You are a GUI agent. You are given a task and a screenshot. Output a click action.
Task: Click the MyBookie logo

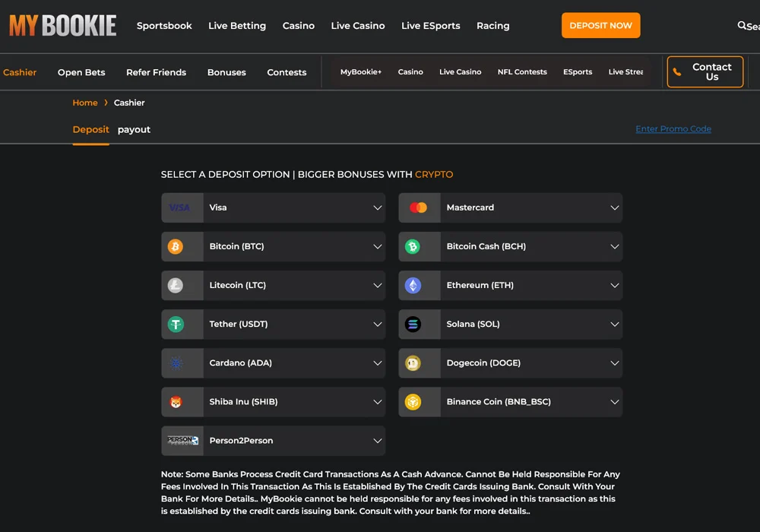pos(63,26)
